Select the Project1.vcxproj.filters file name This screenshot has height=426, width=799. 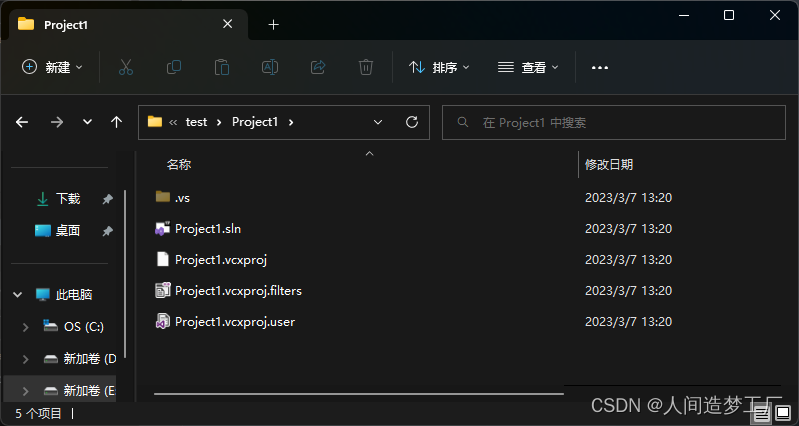(238, 291)
